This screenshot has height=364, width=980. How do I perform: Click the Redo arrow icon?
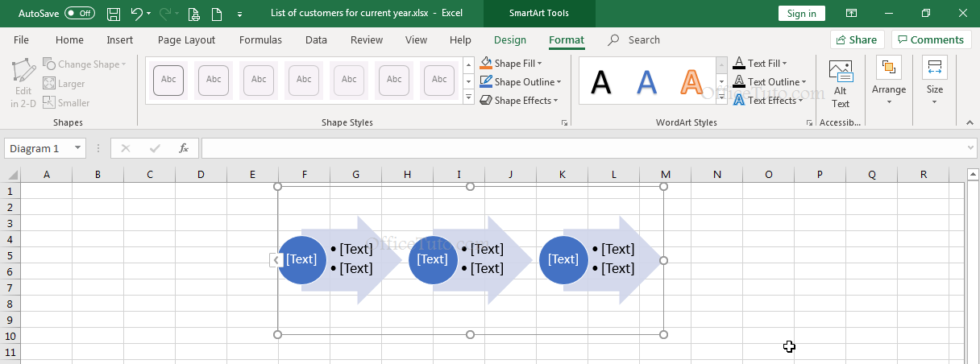[164, 14]
